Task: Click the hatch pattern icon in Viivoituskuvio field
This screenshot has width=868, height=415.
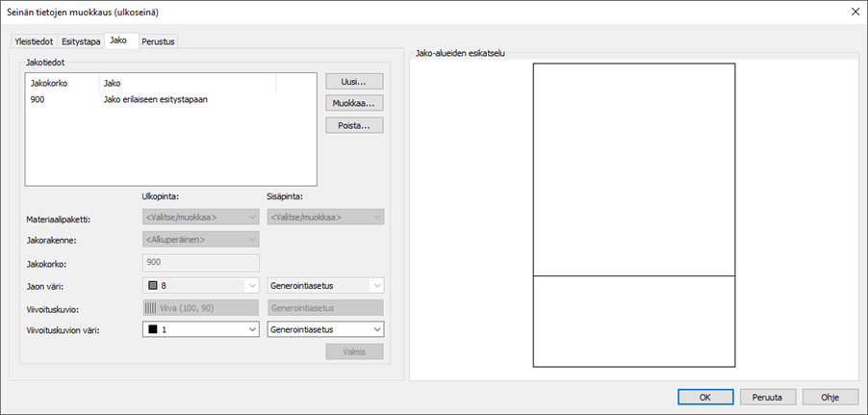Action: click(x=151, y=308)
